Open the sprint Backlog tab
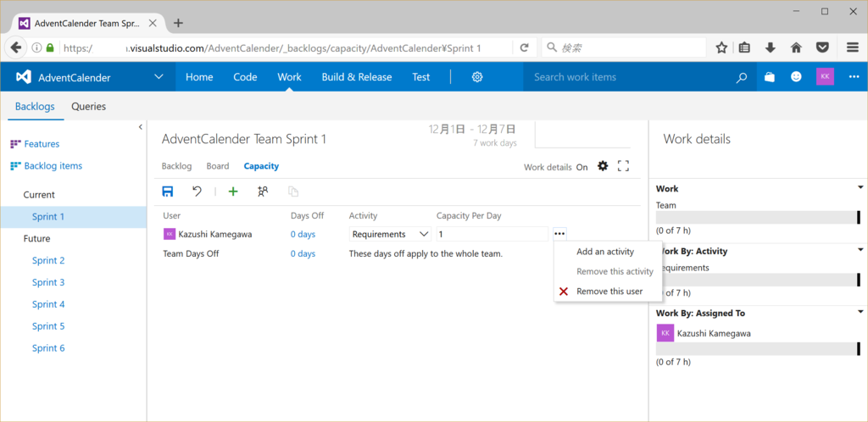Image resolution: width=868 pixels, height=422 pixels. coord(176,166)
